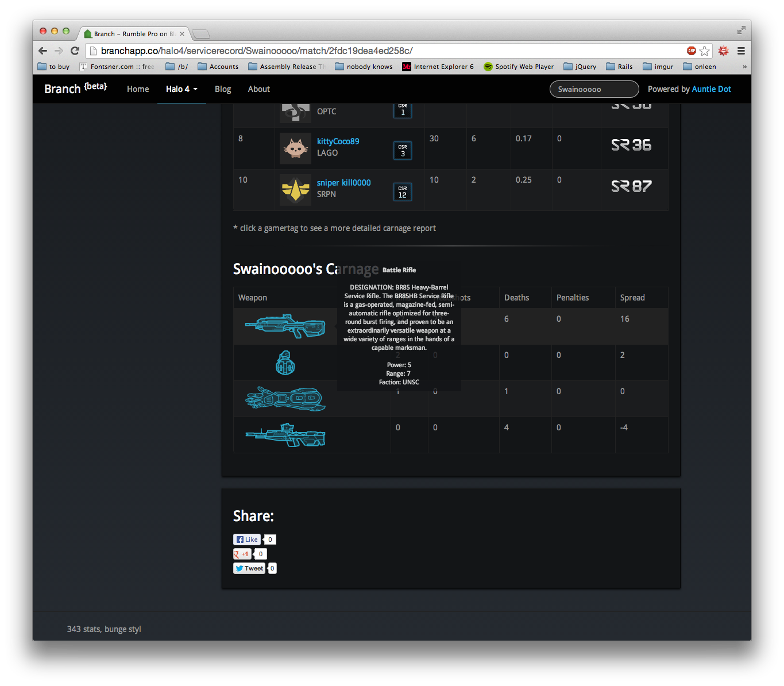The width and height of the screenshot is (784, 686).
Task: Tweet this match report
Action: tap(249, 568)
